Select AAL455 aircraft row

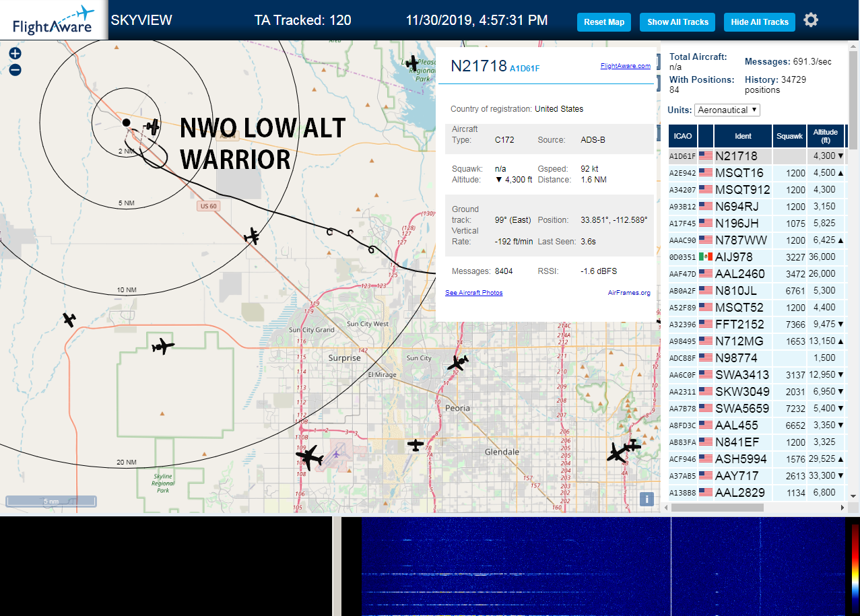click(756, 425)
